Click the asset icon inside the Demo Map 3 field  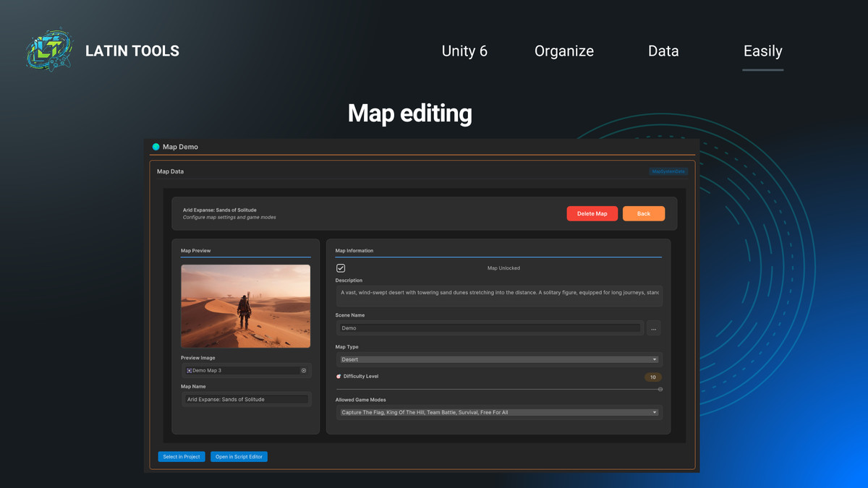click(x=189, y=370)
